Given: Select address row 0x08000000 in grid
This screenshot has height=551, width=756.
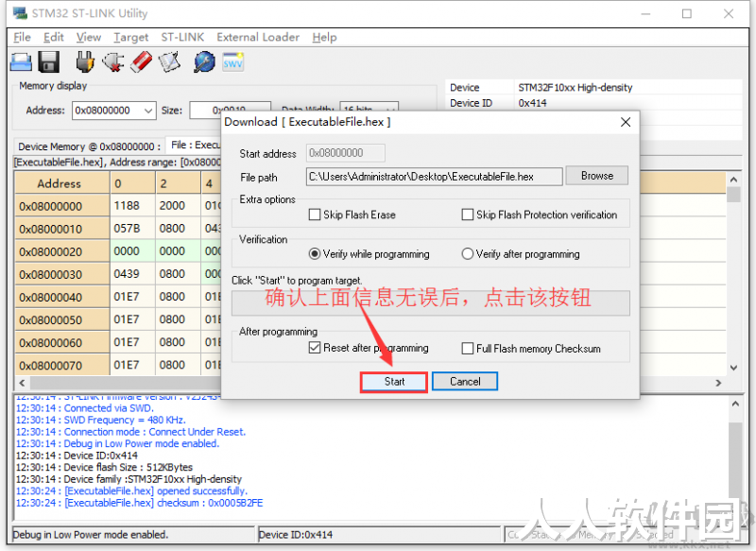Looking at the screenshot, I should (x=62, y=206).
